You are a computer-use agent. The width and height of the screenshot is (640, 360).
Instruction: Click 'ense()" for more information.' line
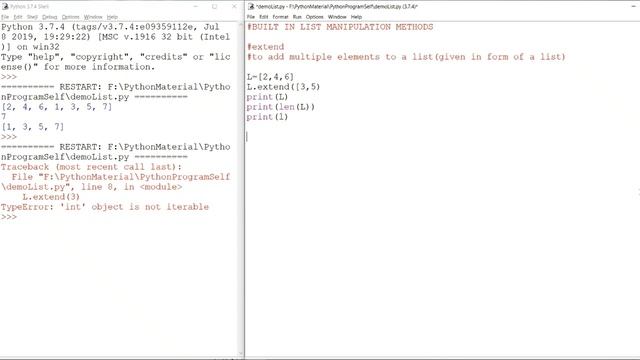pyautogui.click(x=78, y=67)
